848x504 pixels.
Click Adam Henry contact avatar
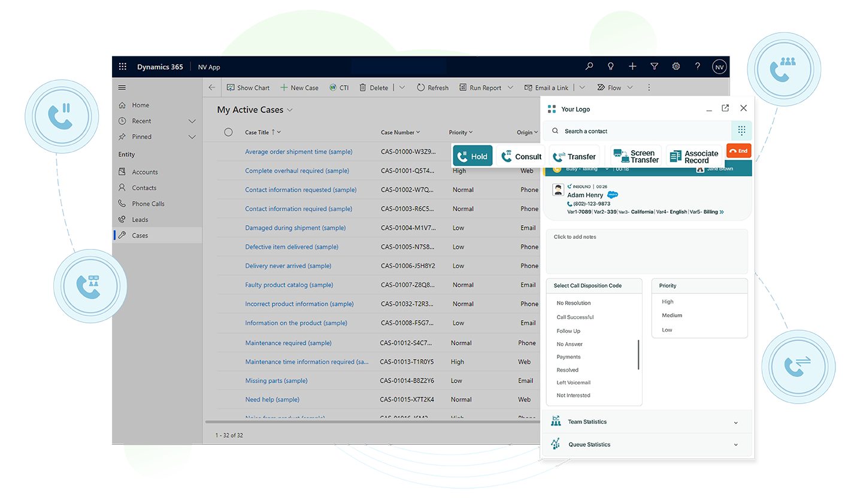tap(558, 190)
